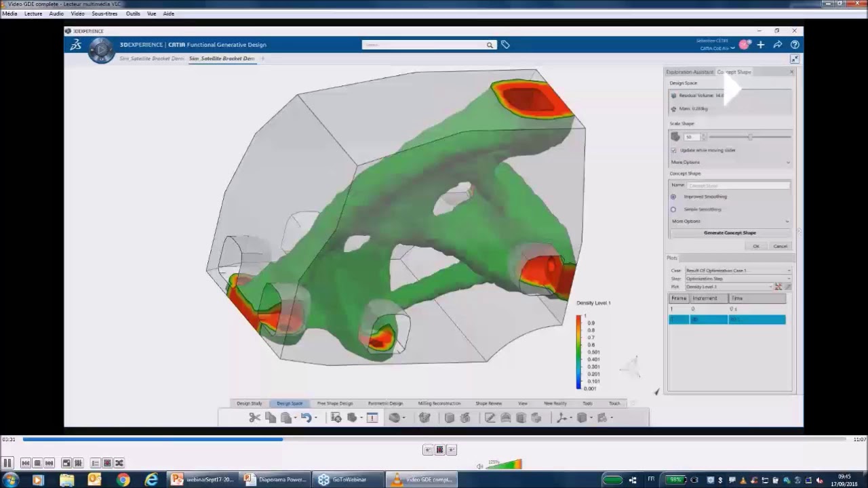Open the VLC Sous-titres menu
The height and width of the screenshot is (488, 868).
(104, 14)
